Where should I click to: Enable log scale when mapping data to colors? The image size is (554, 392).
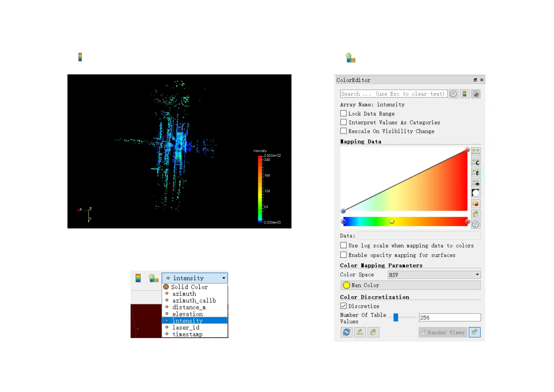[343, 245]
